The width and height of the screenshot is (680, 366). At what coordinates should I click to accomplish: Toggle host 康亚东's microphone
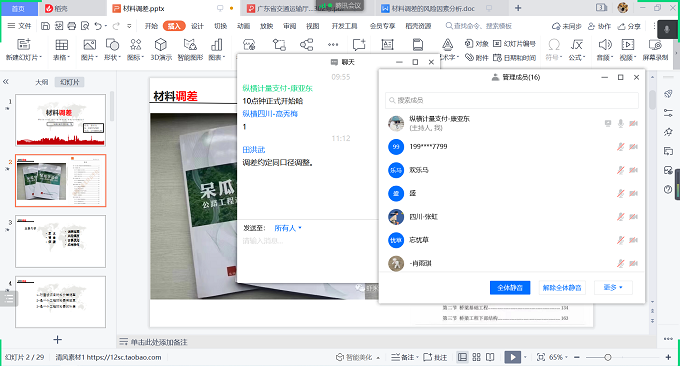[621, 124]
